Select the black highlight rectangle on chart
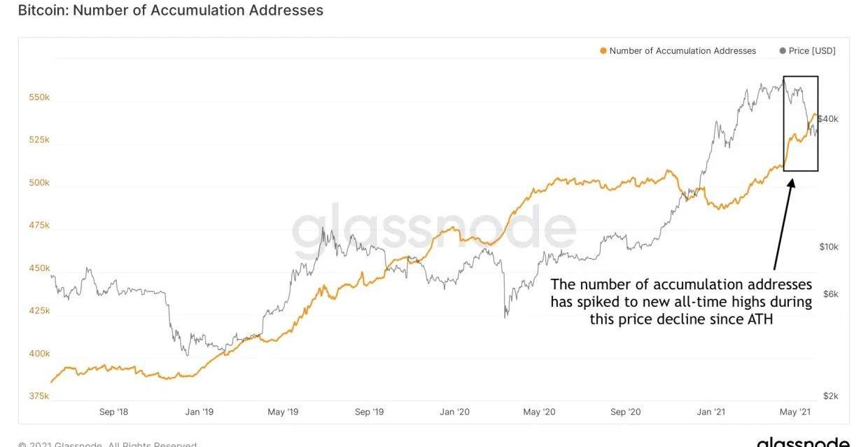Image resolution: width=868 pixels, height=447 pixels. (801, 77)
